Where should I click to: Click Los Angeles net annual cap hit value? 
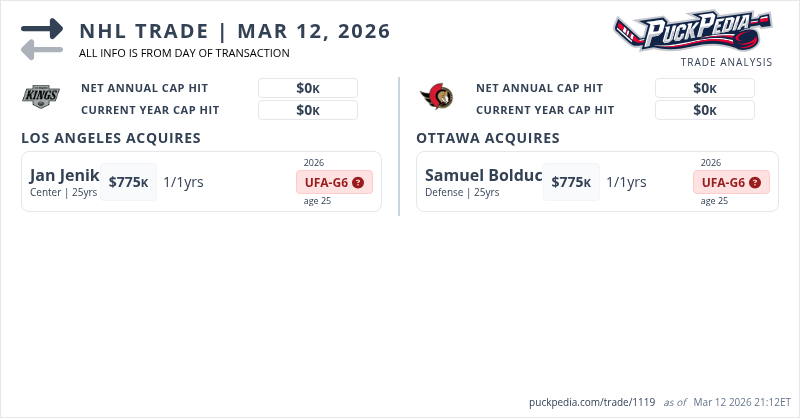click(x=308, y=88)
